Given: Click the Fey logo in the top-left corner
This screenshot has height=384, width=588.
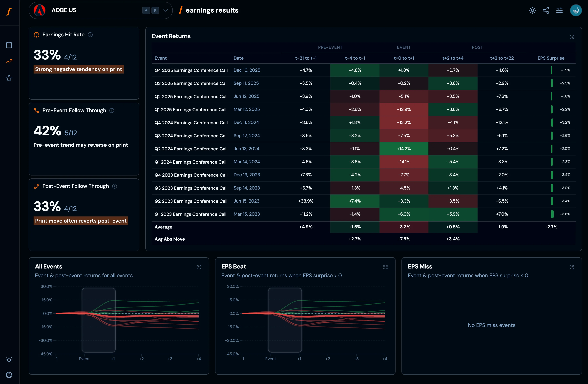Looking at the screenshot, I should tap(9, 12).
